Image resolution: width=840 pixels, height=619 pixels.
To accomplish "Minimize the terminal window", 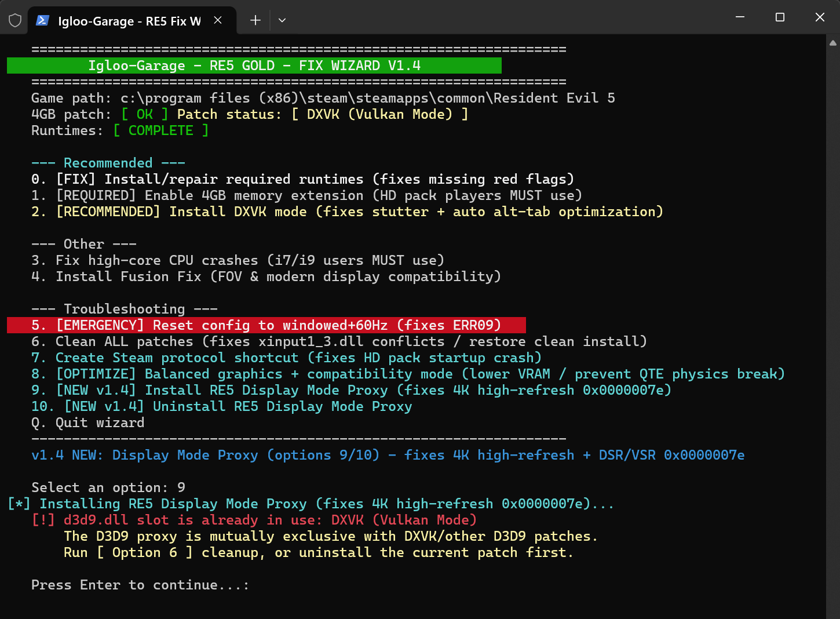I will pos(740,17).
